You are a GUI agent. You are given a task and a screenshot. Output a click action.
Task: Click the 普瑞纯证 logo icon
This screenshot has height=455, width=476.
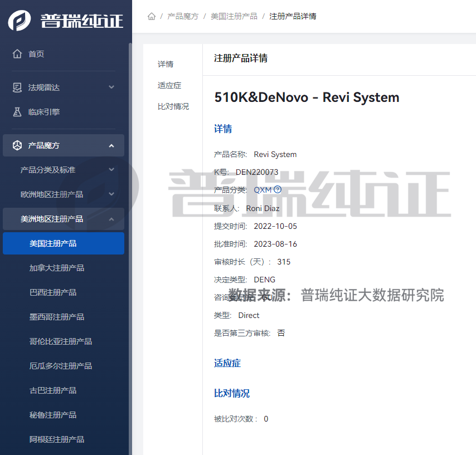[x=19, y=20]
